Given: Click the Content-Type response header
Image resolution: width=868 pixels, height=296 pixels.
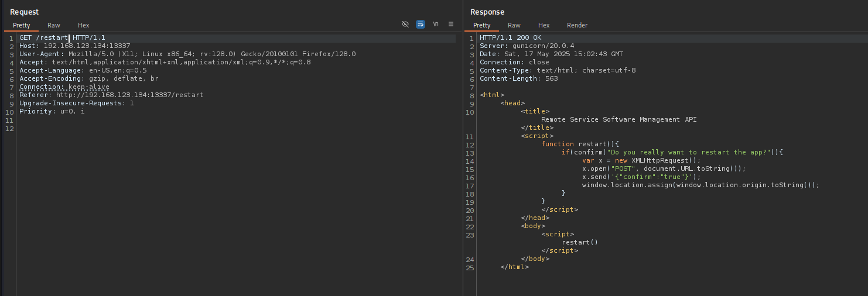Looking at the screenshot, I should (558, 70).
